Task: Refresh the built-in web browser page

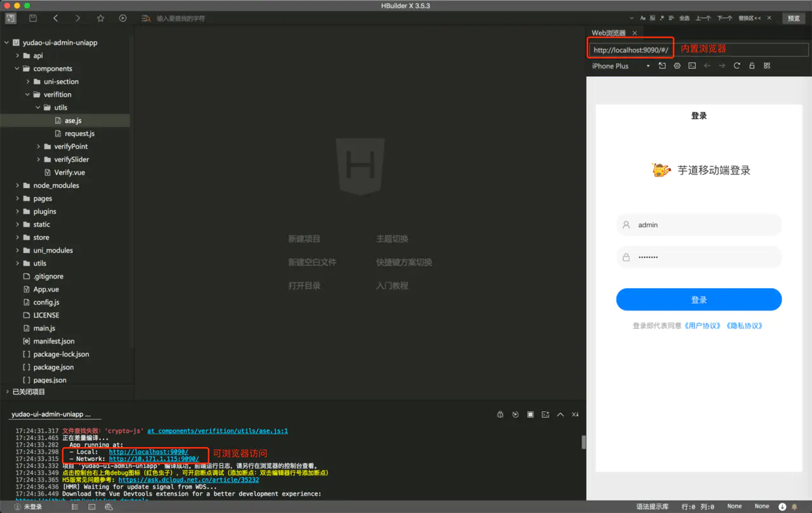Action: click(x=737, y=66)
